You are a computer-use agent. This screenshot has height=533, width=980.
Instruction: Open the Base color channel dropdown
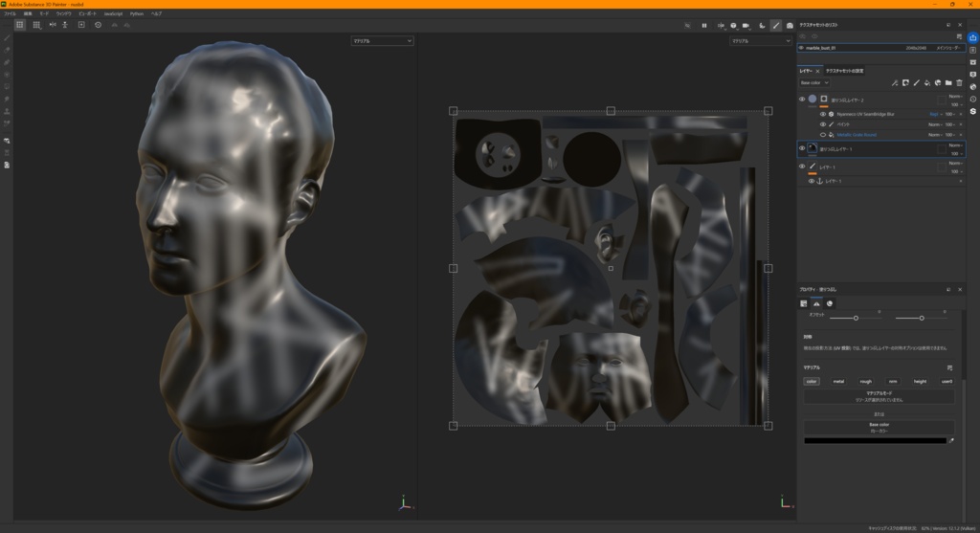[813, 82]
